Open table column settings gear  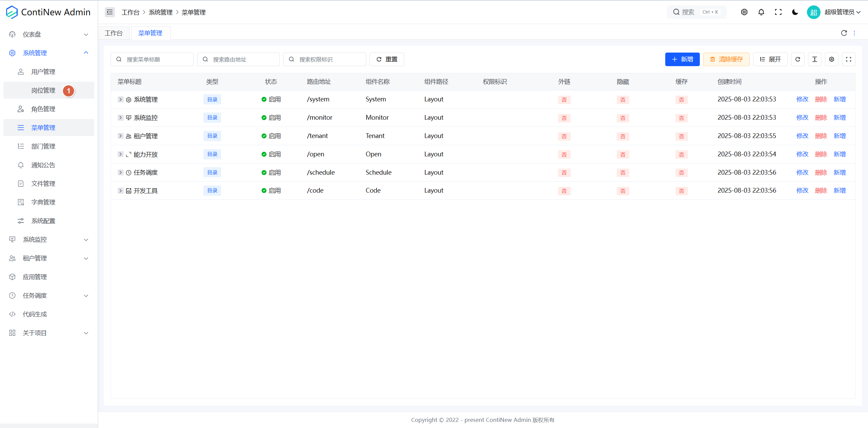pyautogui.click(x=832, y=59)
